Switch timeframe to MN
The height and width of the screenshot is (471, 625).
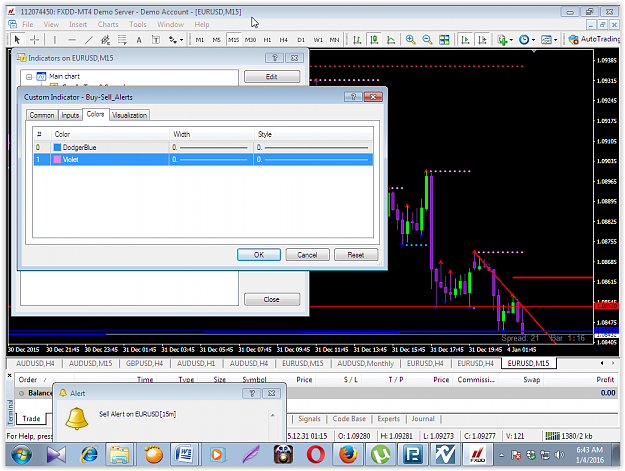pyautogui.click(x=334, y=40)
